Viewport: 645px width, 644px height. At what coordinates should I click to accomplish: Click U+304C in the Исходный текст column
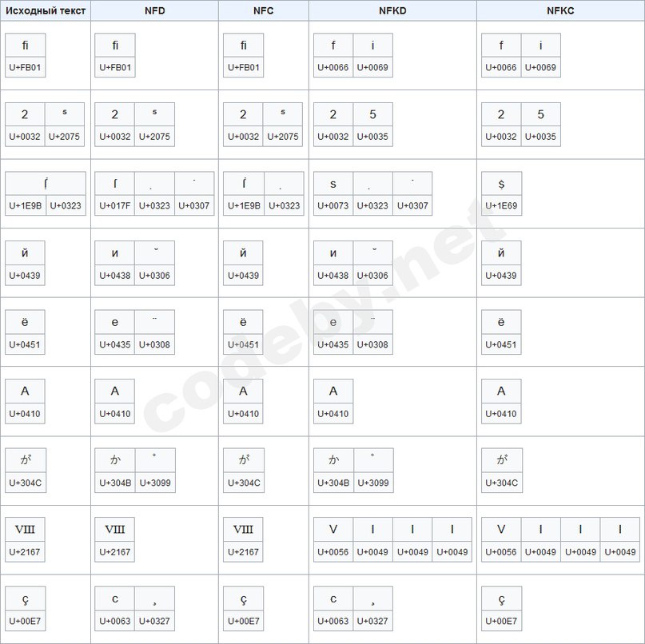coord(26,483)
